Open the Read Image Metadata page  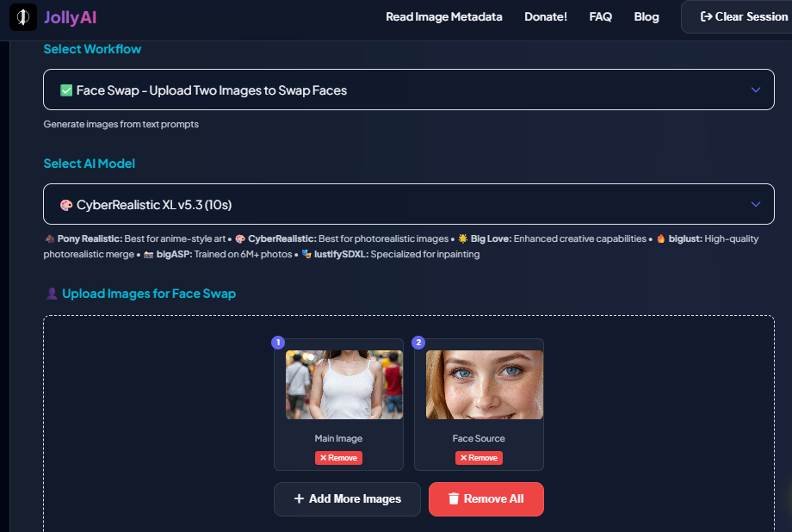(x=443, y=16)
